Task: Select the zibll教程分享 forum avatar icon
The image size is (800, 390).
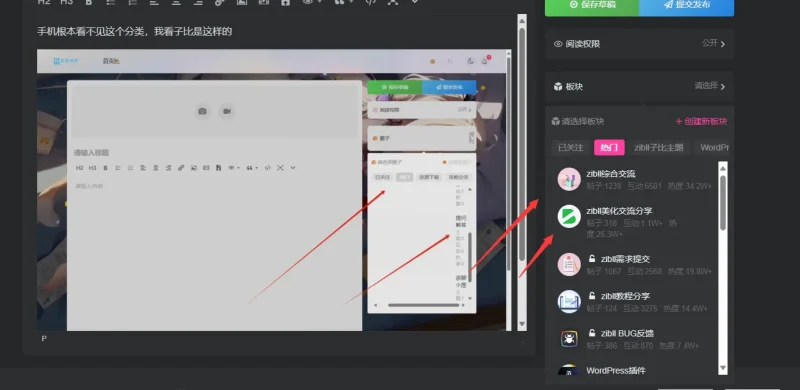Action: [x=569, y=302]
